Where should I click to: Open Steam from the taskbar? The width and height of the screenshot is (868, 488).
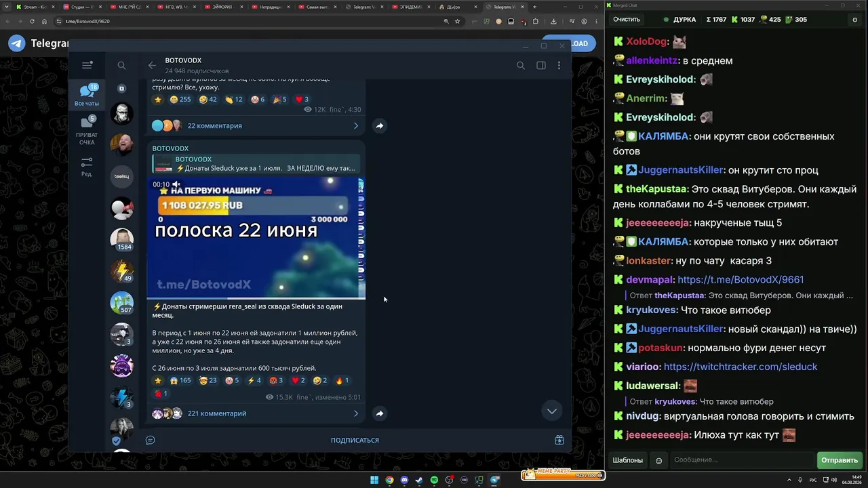click(x=419, y=481)
